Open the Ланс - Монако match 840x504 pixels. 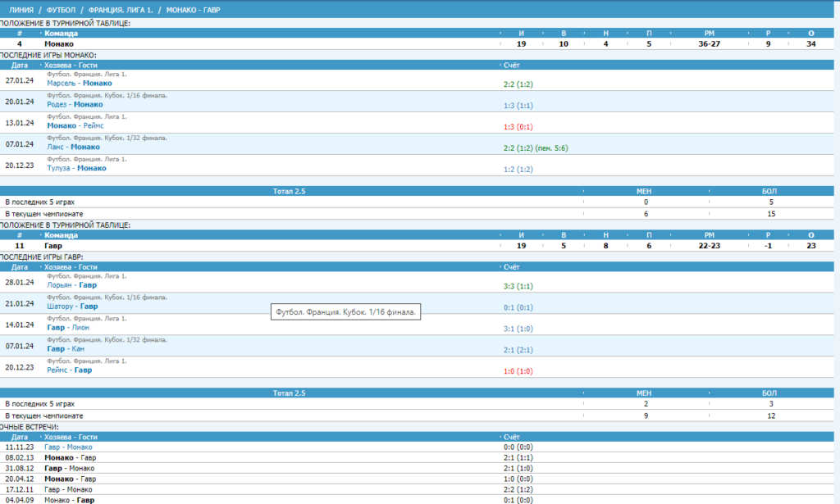pyautogui.click(x=73, y=148)
